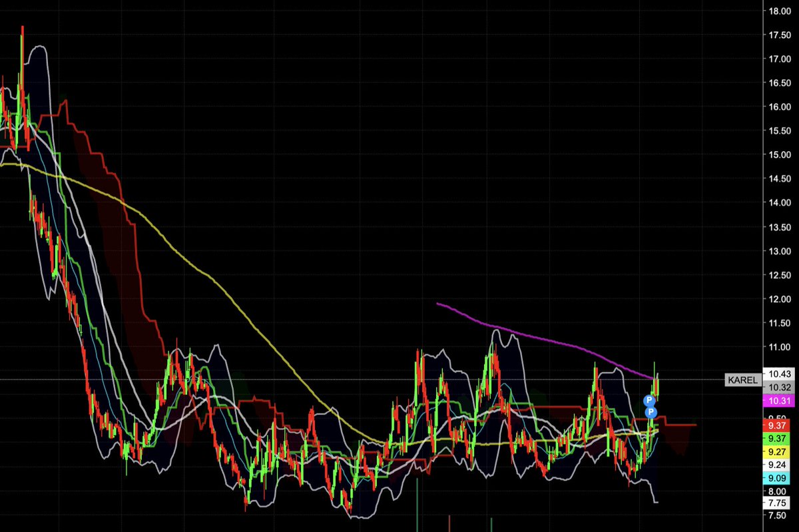This screenshot has height=532, width=799.
Task: Click the yellow 9.27 indicator price label
Action: click(777, 451)
